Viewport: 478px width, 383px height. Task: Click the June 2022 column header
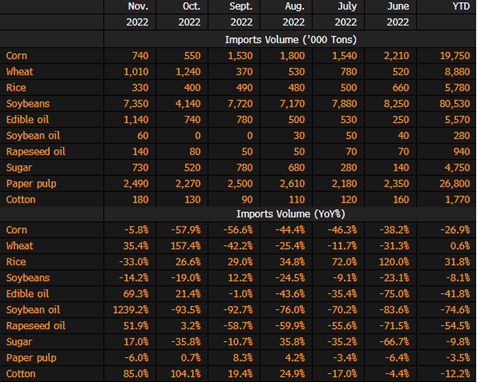coord(398,14)
